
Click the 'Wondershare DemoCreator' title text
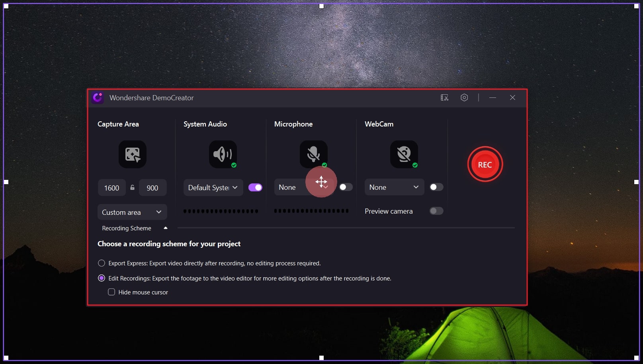coord(152,98)
